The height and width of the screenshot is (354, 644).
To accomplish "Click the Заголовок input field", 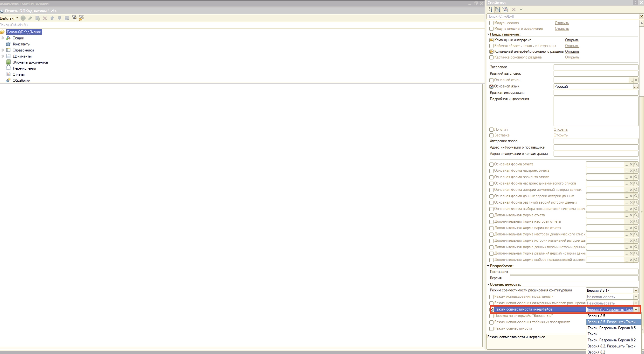I will point(595,67).
